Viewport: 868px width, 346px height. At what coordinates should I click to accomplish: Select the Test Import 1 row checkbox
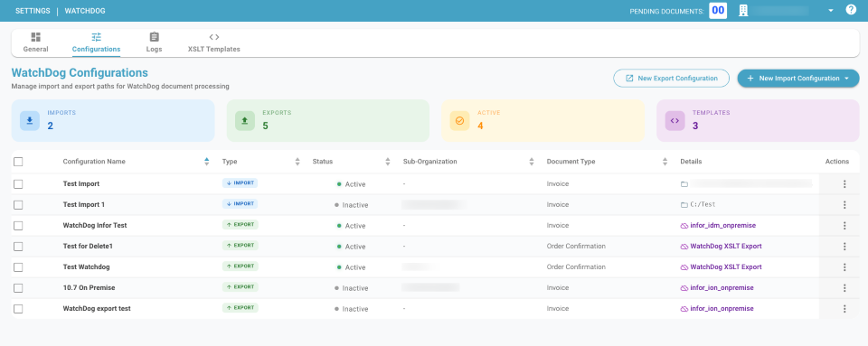[x=18, y=205]
